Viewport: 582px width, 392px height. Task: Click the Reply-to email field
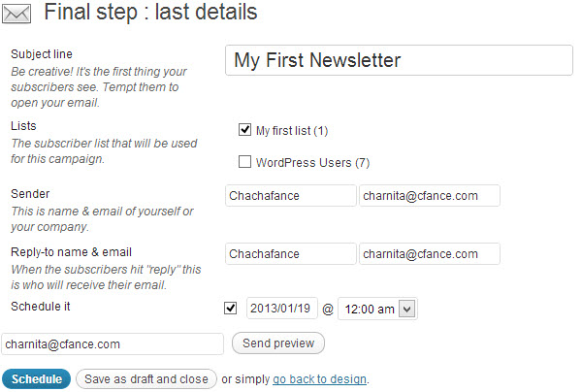coord(429,254)
